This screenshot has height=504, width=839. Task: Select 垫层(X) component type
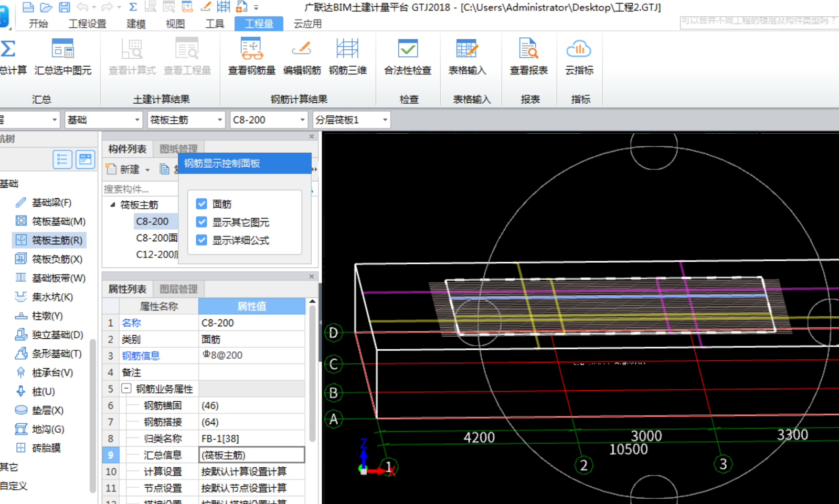[x=47, y=410]
